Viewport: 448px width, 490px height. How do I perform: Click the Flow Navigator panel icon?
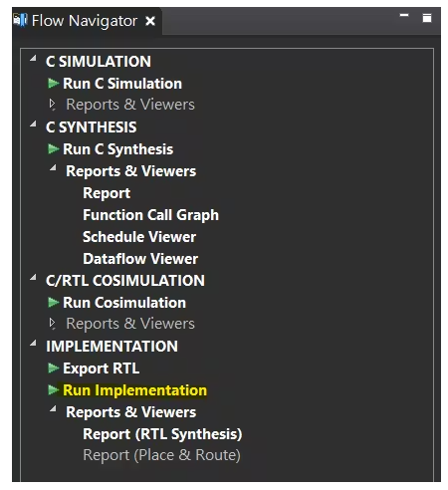pyautogui.click(x=20, y=21)
